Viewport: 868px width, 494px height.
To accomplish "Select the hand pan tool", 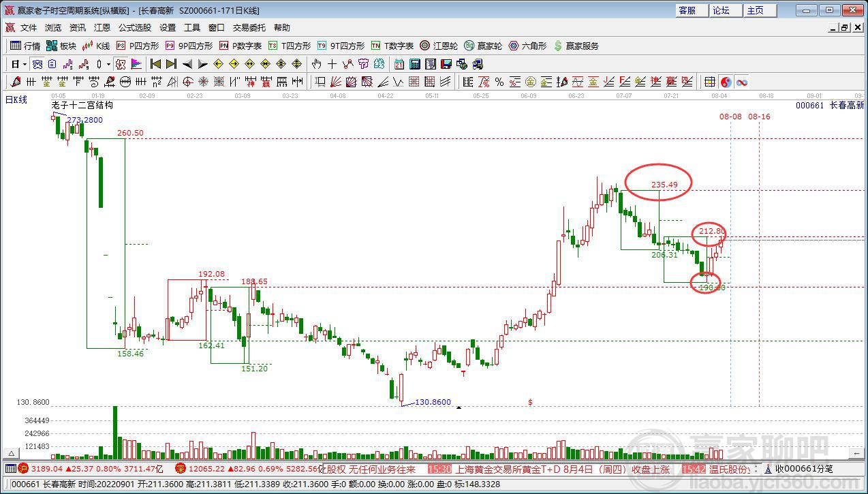I will pos(316,64).
